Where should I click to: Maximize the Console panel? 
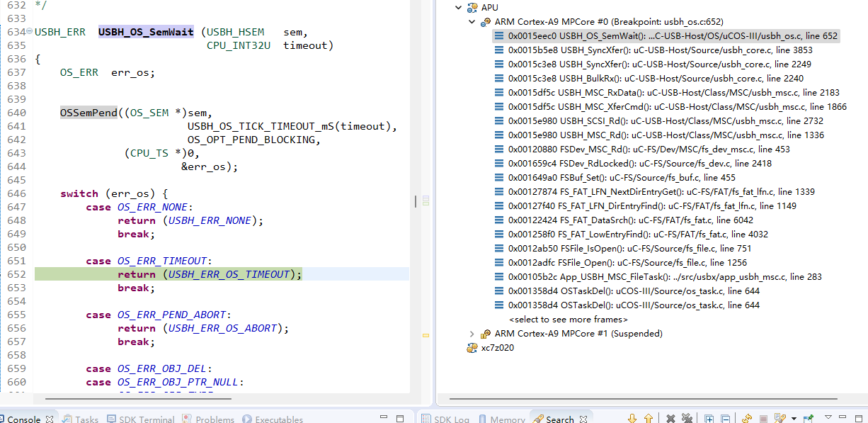tap(400, 418)
